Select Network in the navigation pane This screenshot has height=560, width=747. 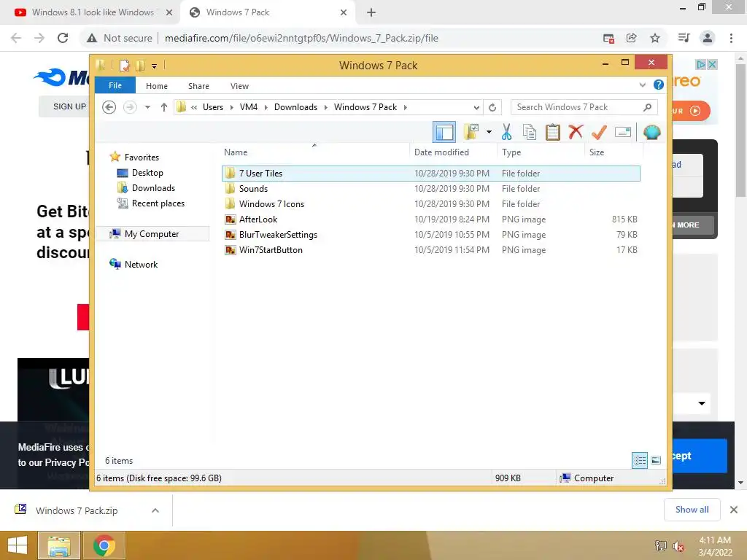(x=141, y=264)
